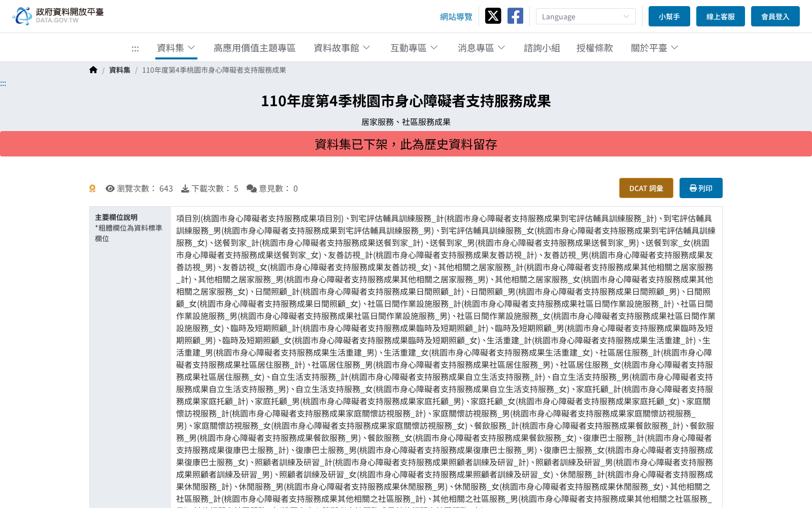
Task: Click the download count icon
Action: click(x=185, y=188)
